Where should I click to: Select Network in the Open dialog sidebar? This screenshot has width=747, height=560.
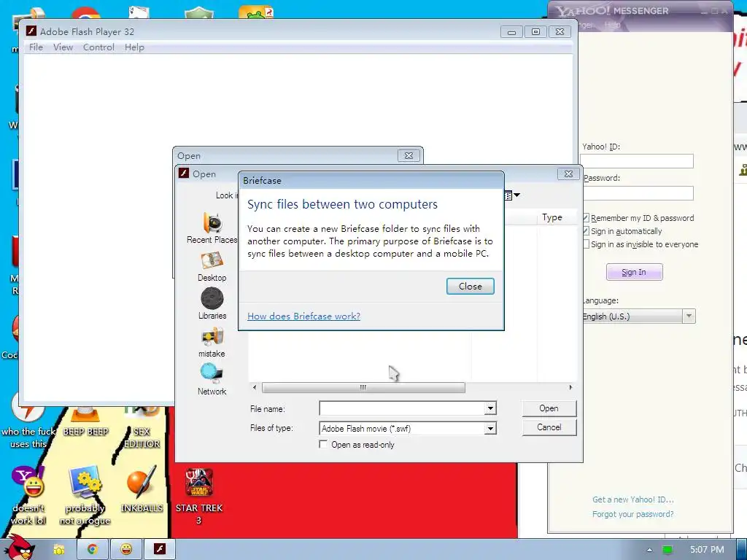[x=212, y=379]
